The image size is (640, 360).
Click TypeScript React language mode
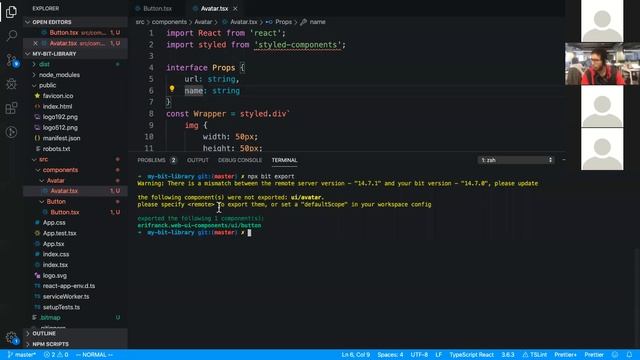471,355
